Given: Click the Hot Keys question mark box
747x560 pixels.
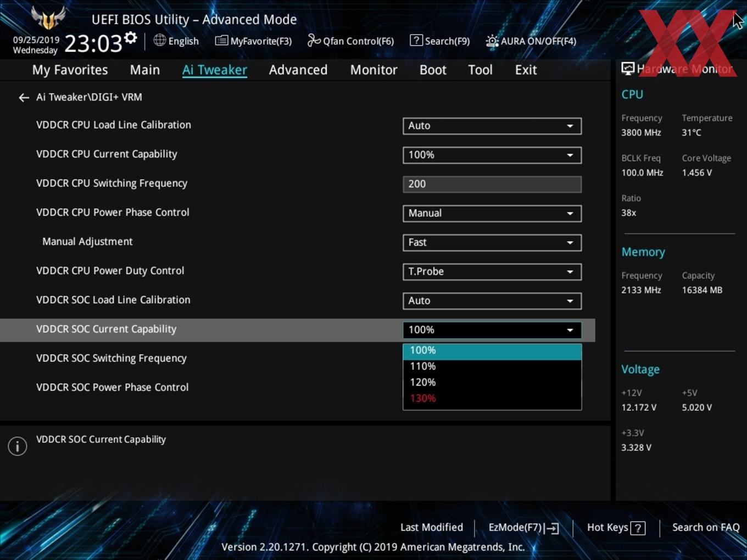Looking at the screenshot, I should point(638,528).
